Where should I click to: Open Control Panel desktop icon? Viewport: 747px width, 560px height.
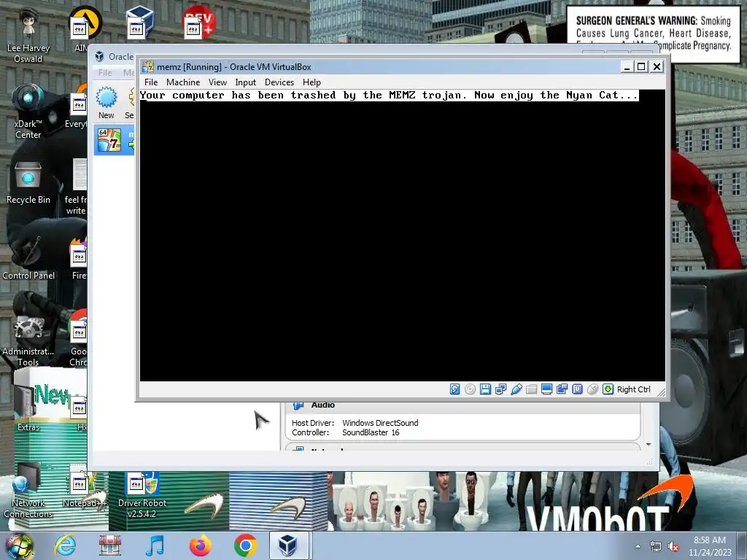click(x=28, y=257)
